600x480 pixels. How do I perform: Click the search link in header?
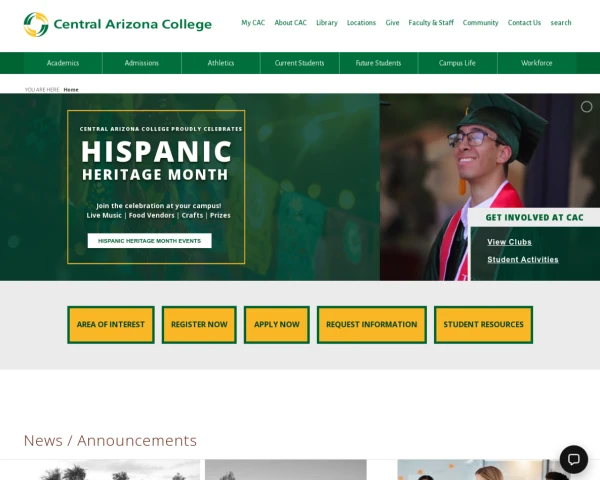(x=561, y=23)
